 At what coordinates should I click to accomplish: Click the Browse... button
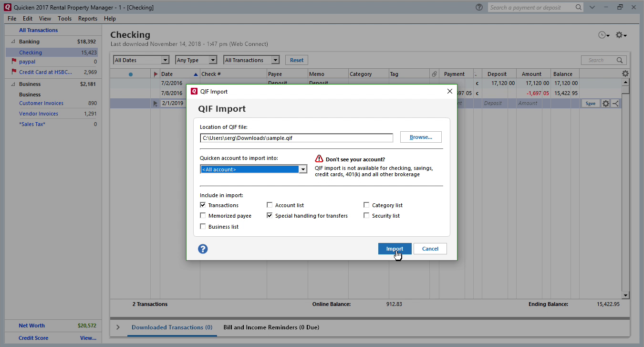coord(421,137)
